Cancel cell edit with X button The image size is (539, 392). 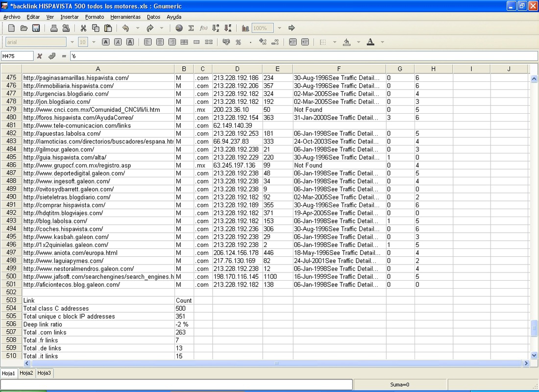click(x=40, y=56)
